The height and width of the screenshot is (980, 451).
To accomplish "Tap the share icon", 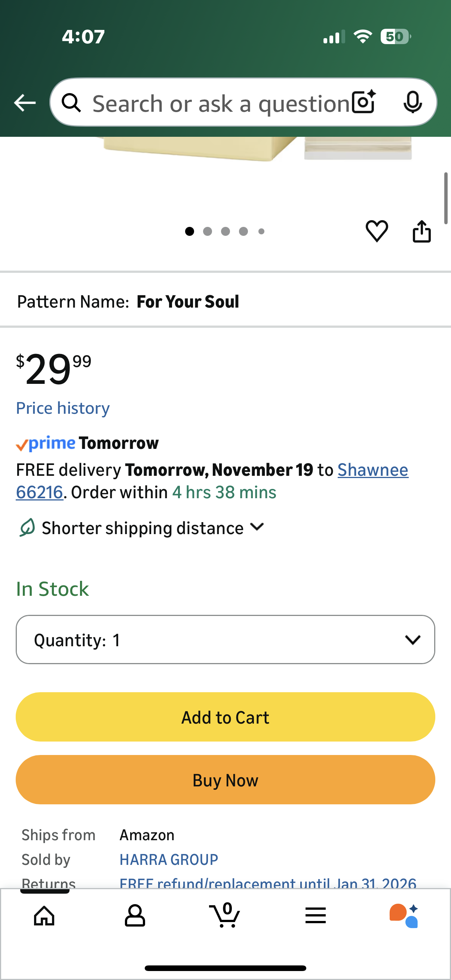I will click(x=422, y=231).
